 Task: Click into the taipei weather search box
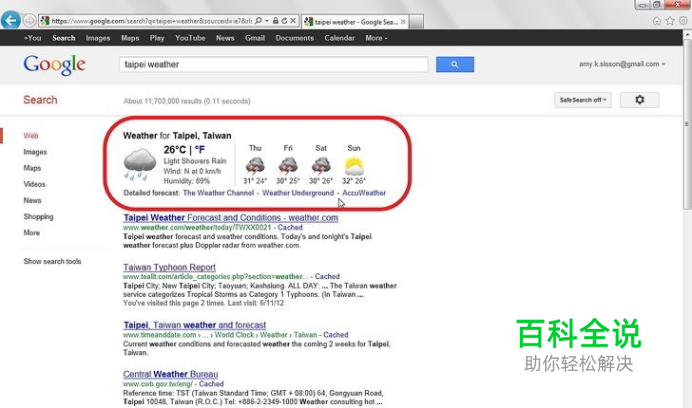click(x=273, y=64)
